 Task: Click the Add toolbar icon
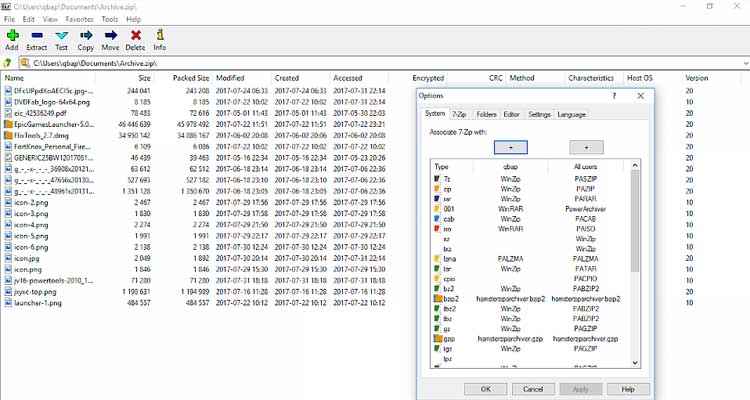tap(12, 35)
